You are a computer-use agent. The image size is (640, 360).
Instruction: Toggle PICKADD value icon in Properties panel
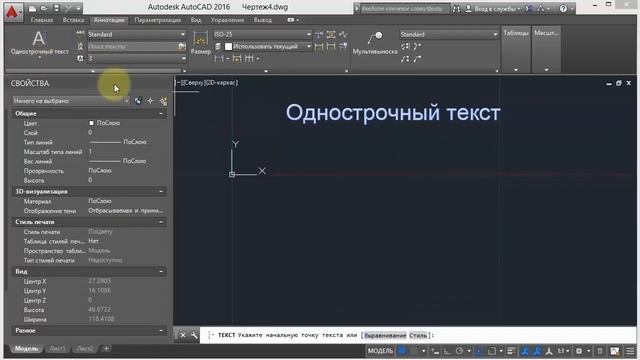point(163,101)
